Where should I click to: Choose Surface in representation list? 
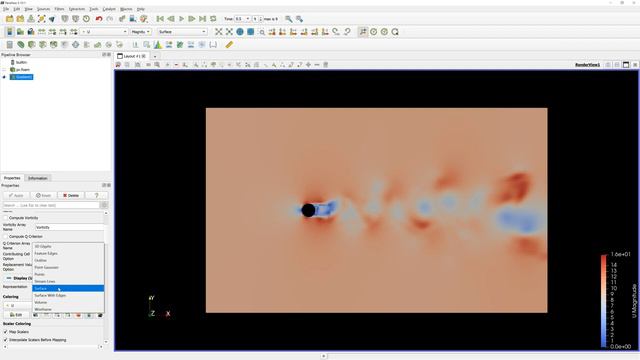[x=68, y=288]
